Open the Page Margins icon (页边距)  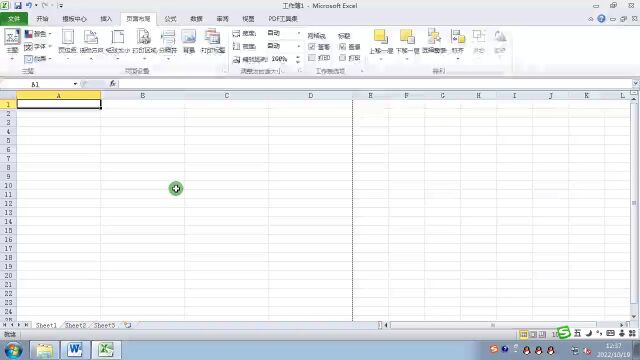point(67,42)
